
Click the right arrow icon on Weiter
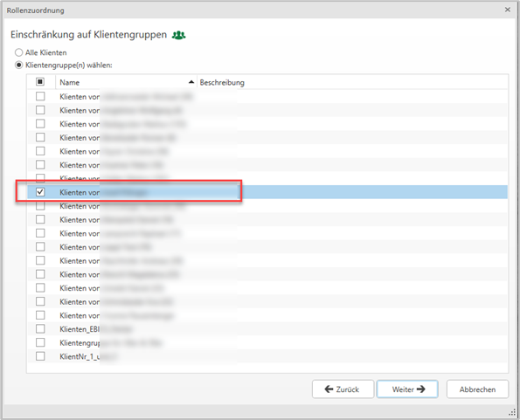(421, 389)
